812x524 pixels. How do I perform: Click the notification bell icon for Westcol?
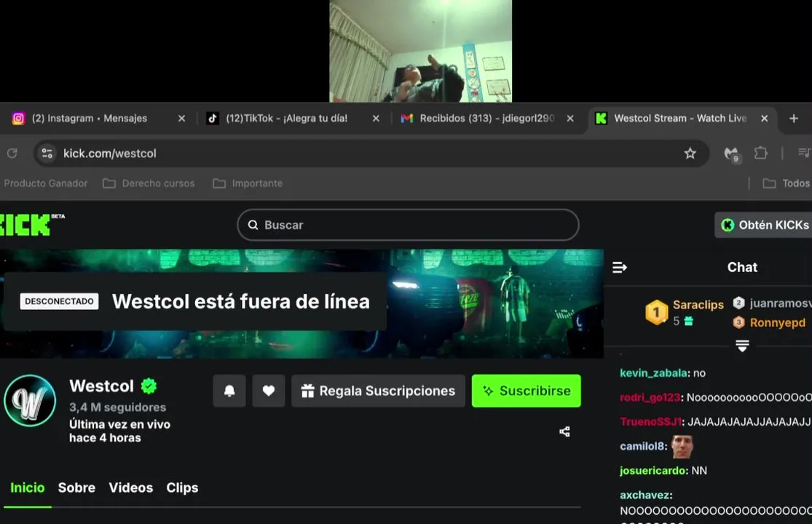[229, 391]
